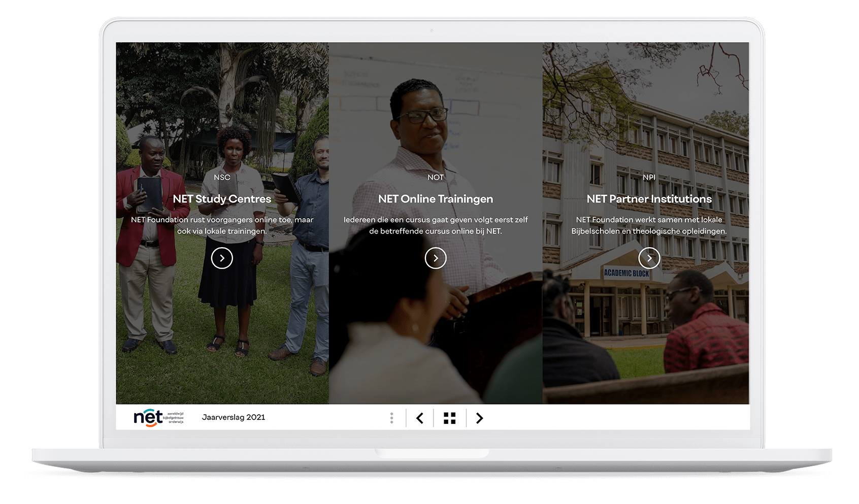Select the NET Partner Institutions heading
Viewport: 859px width, 504px height.
(x=649, y=199)
